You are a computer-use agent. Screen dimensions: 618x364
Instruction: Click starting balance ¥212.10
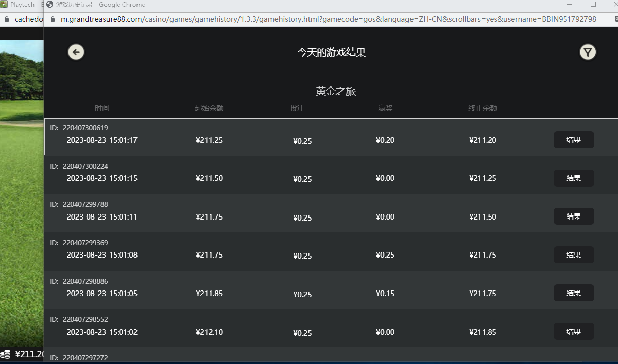click(x=209, y=332)
